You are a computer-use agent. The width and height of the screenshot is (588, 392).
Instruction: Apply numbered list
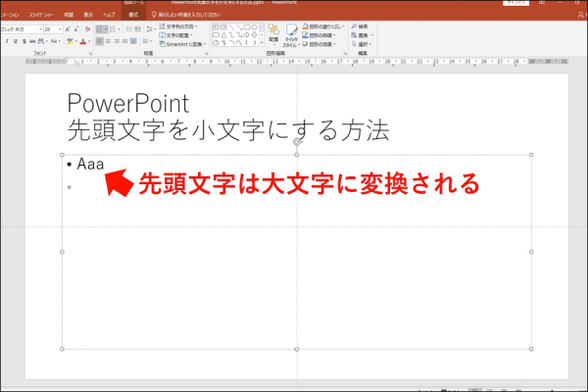[113, 29]
